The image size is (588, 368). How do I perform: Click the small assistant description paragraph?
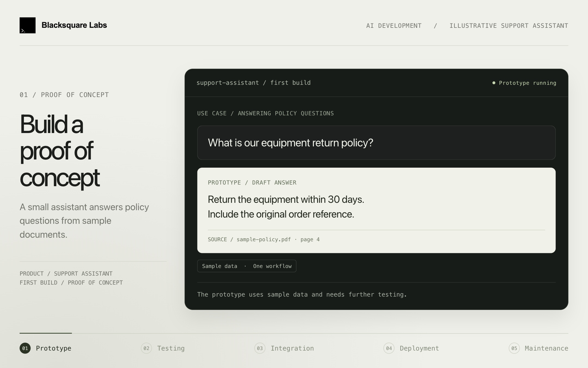(84, 221)
